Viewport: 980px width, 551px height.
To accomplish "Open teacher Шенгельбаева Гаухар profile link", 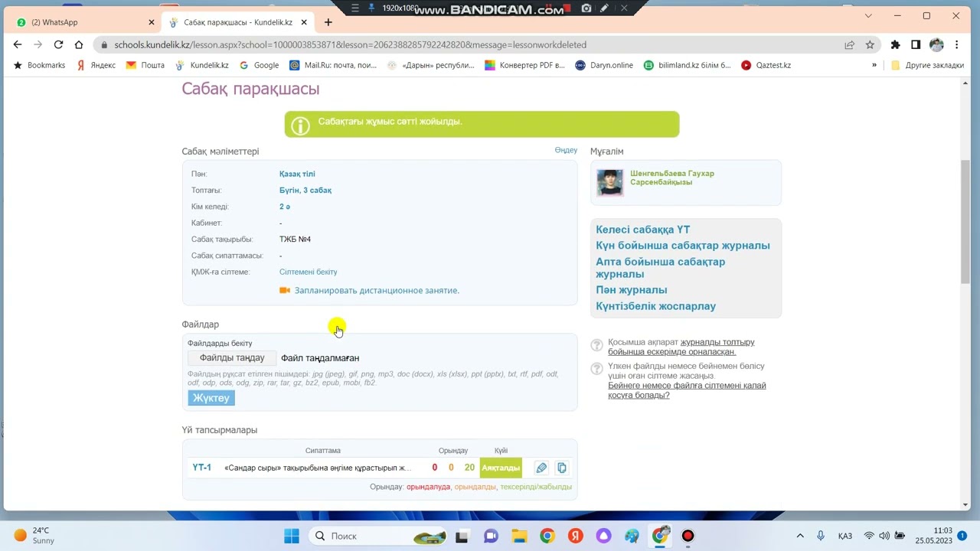I will (x=672, y=178).
